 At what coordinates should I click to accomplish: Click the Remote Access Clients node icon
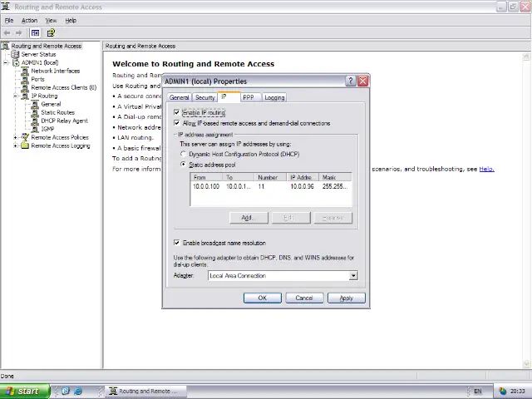click(25, 87)
